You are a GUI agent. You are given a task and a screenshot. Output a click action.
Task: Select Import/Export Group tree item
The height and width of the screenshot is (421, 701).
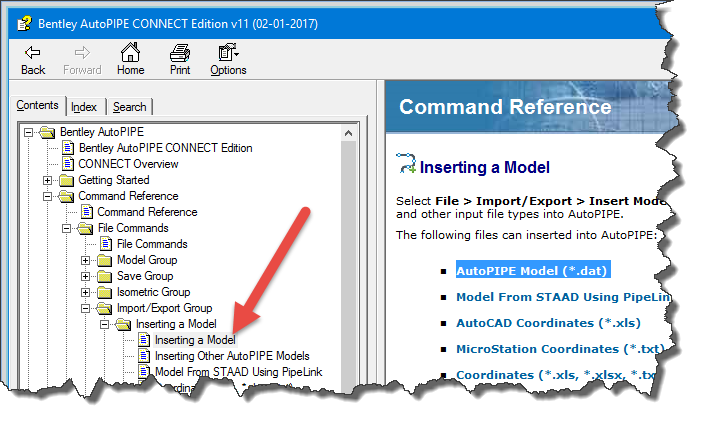tap(165, 308)
